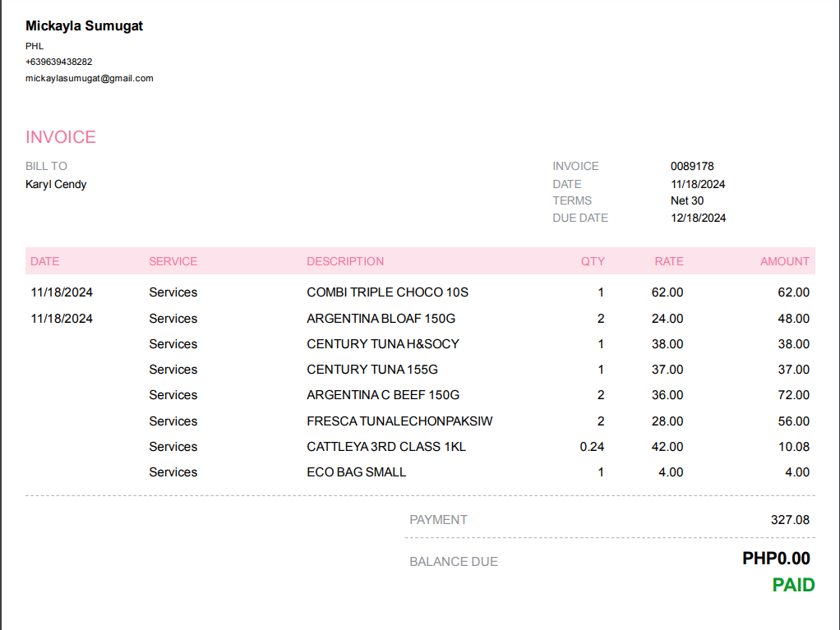Screen dimensions: 840x630
Task: Click invoice number 0089178
Action: point(692,166)
